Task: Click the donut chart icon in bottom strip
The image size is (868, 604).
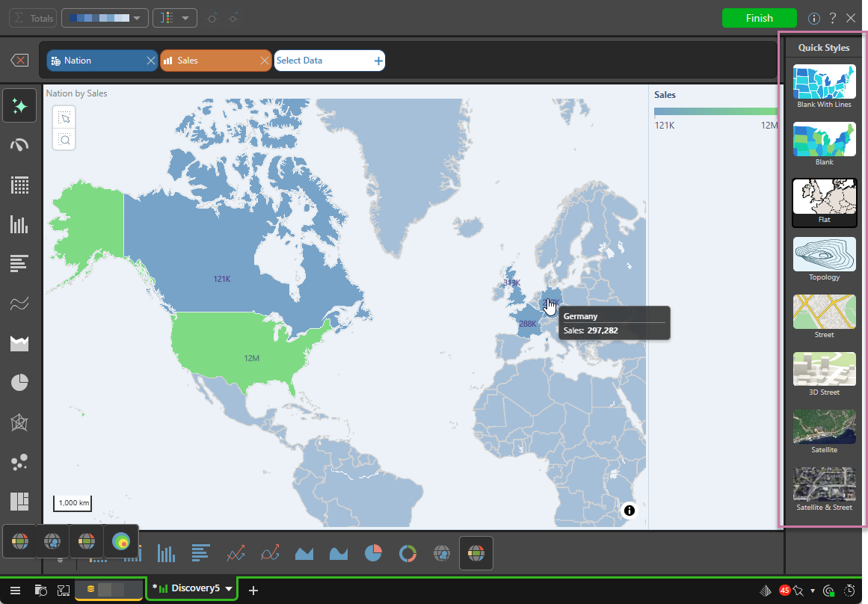Action: coord(407,553)
